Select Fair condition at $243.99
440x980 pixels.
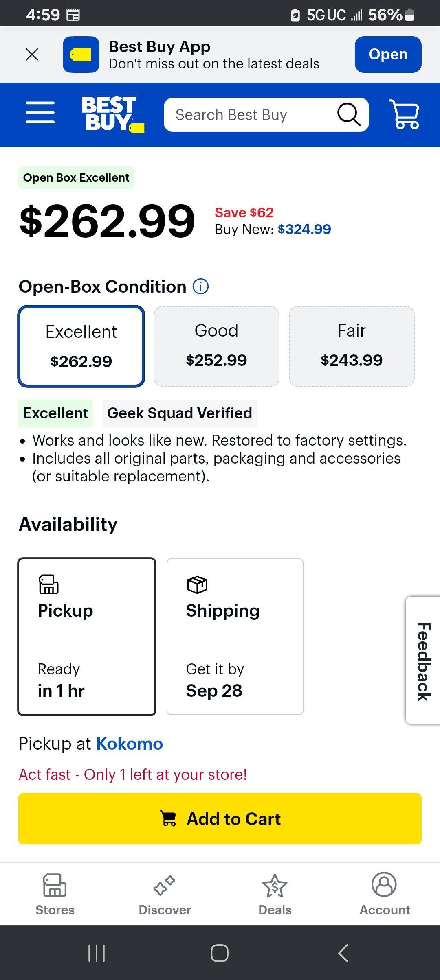pos(352,346)
